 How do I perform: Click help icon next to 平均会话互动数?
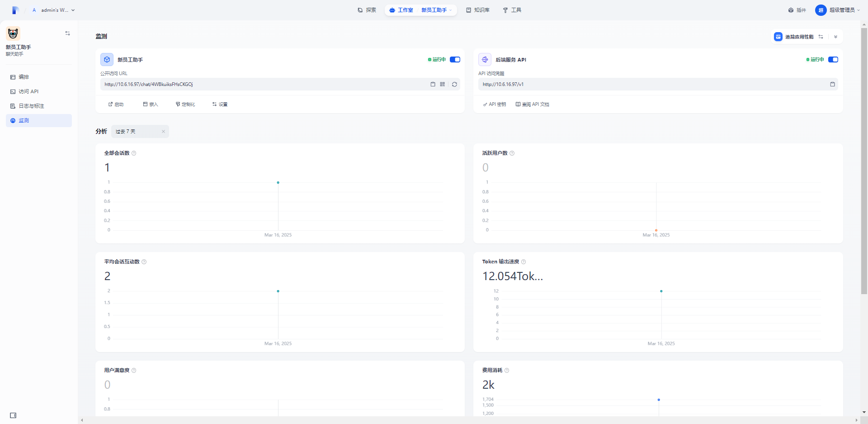[144, 262]
